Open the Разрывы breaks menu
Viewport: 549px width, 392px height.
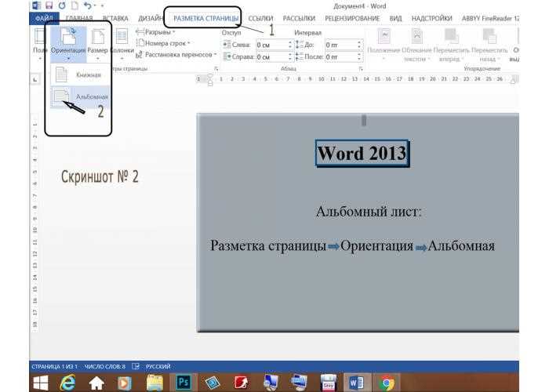click(155, 32)
